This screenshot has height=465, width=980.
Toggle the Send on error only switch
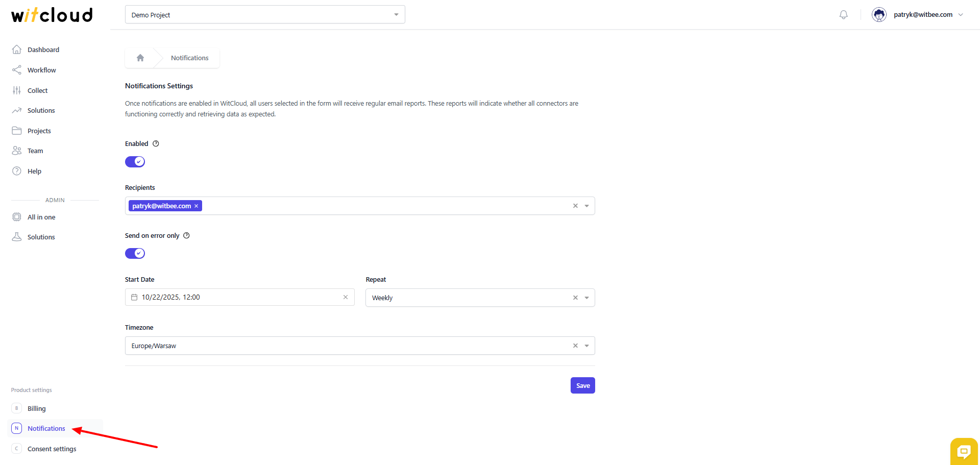(135, 254)
